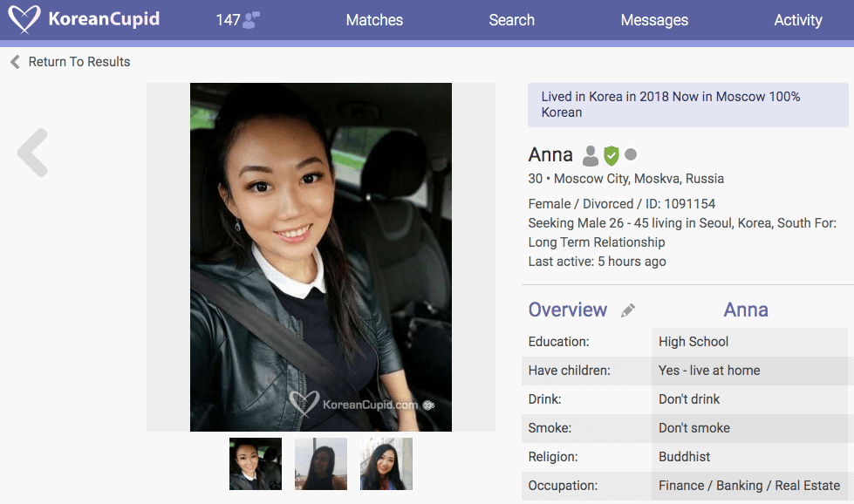The width and height of the screenshot is (854, 504).
Task: Open the Search menu
Action: 511,20
